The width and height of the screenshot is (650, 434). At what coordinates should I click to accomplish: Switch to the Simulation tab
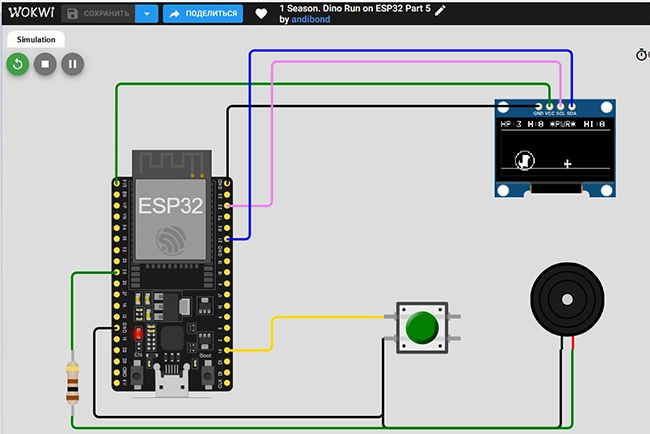click(x=36, y=39)
